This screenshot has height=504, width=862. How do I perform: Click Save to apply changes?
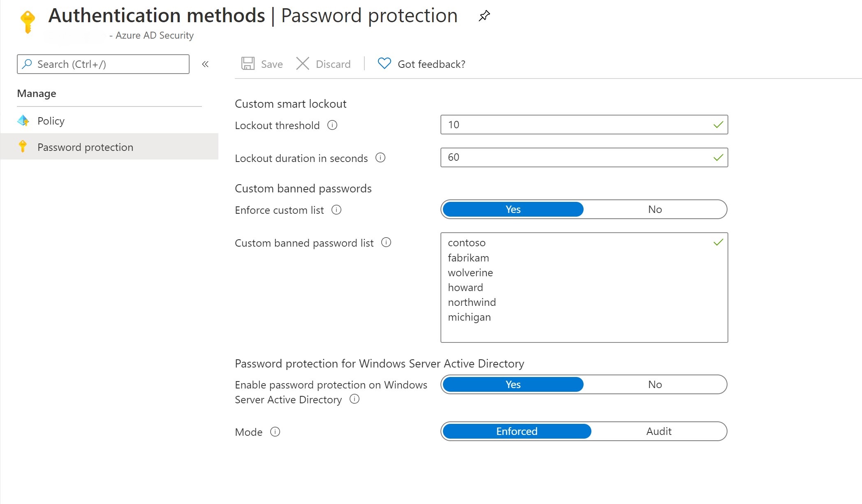click(x=262, y=64)
